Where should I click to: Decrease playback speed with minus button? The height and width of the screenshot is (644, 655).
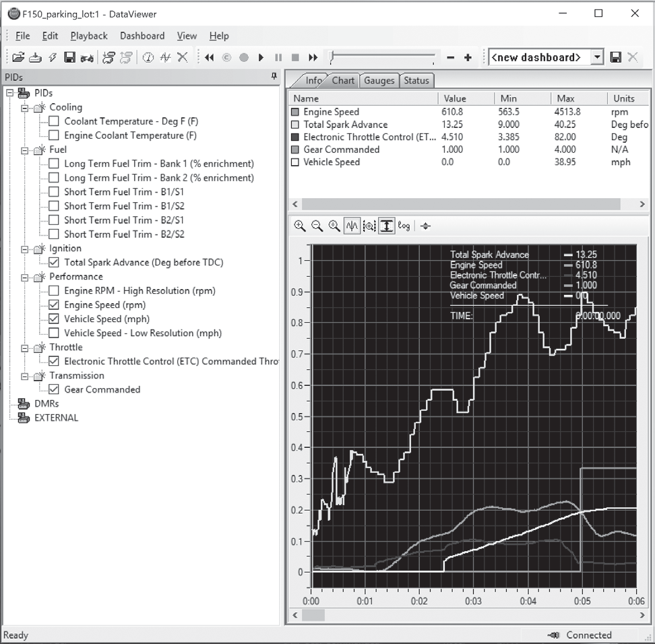click(x=450, y=58)
